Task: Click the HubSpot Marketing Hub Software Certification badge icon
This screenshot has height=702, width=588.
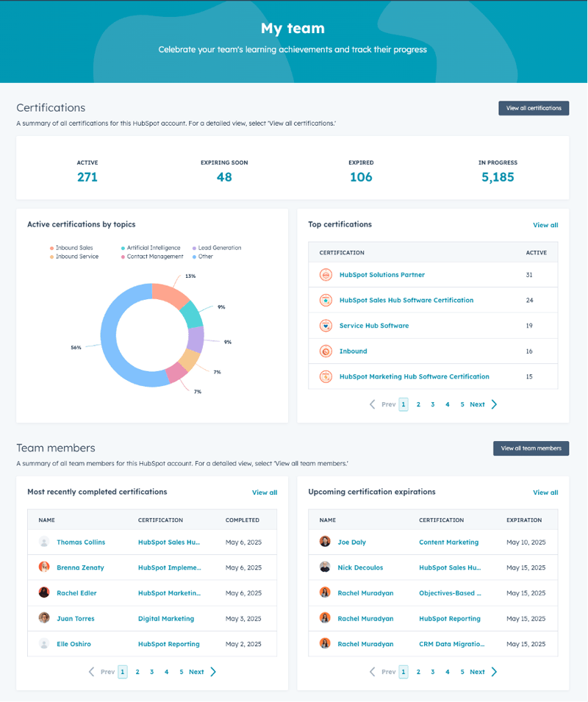Action: pos(326,377)
